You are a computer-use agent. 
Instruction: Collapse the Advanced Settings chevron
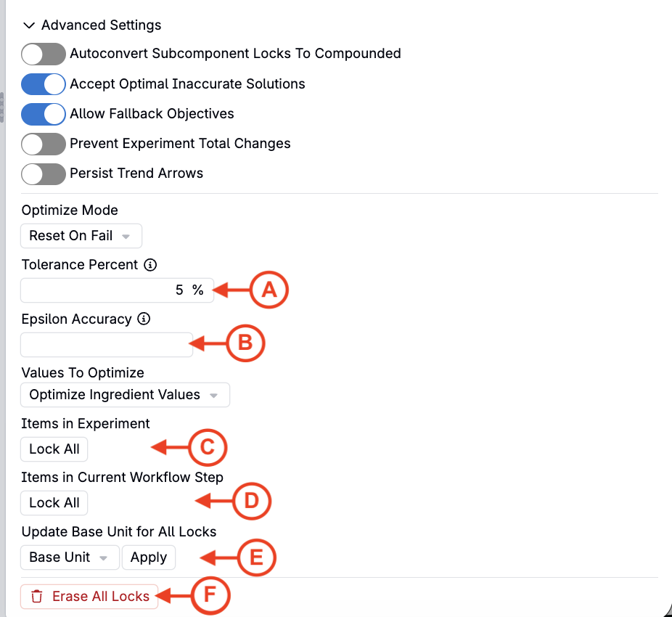[x=29, y=25]
